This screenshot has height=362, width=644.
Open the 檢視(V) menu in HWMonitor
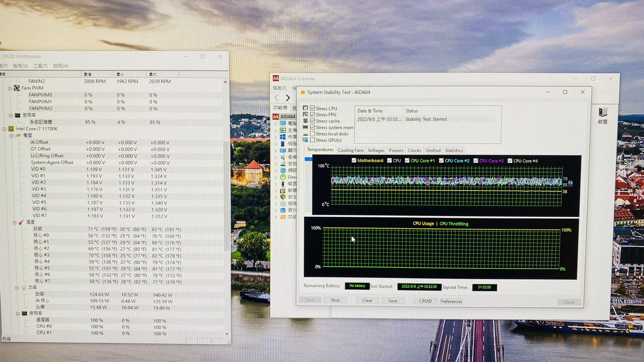(x=20, y=66)
